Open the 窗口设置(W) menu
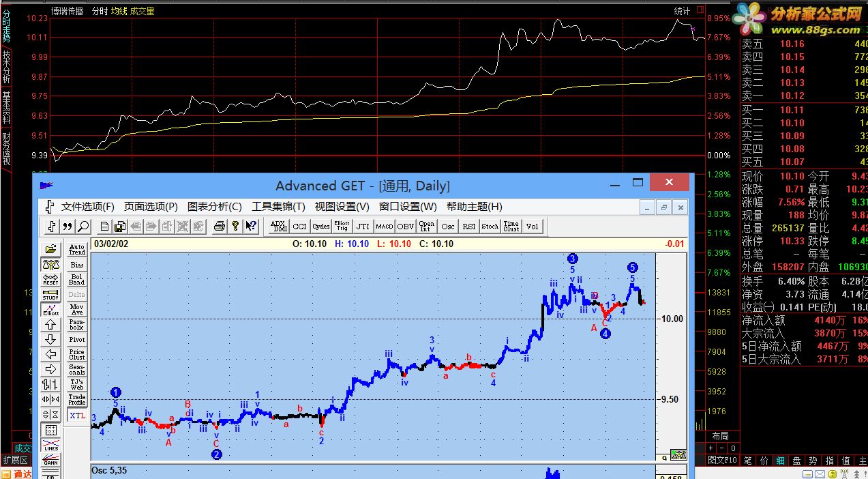The width and height of the screenshot is (868, 479). click(408, 207)
